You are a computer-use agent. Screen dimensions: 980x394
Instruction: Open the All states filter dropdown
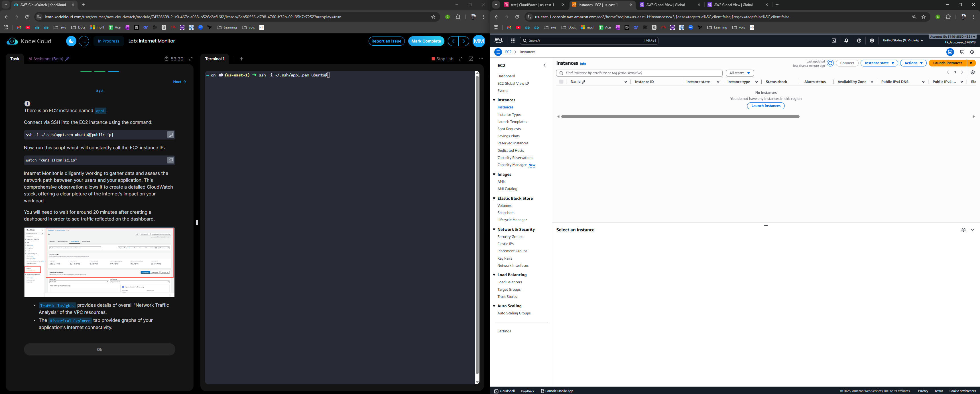click(740, 73)
